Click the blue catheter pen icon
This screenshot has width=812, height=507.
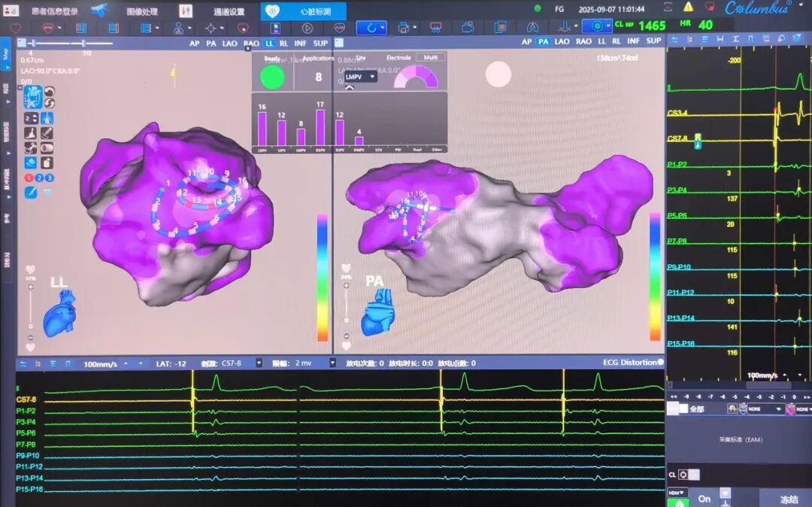coord(31,193)
